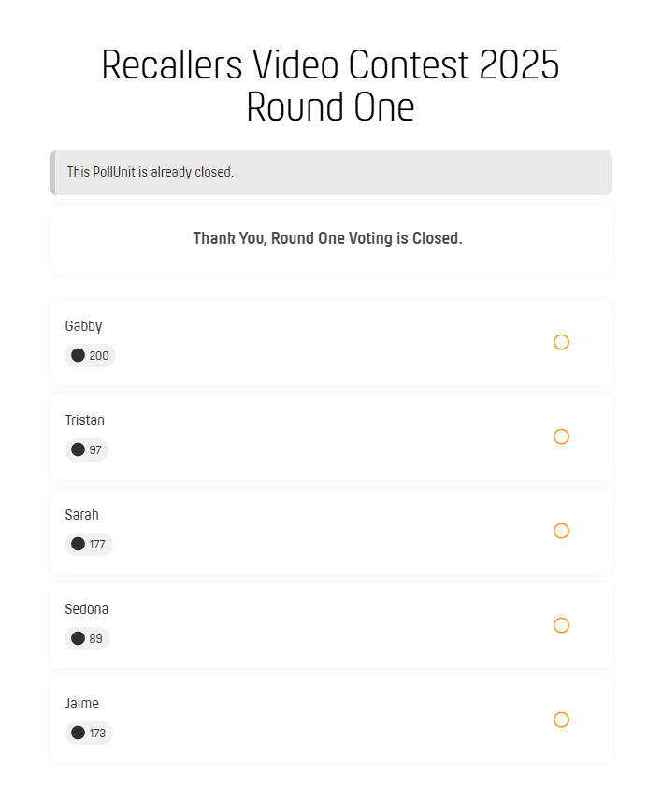This screenshot has height=812, width=662.
Task: Click the dot icon on Sedona's vote badge
Action: click(78, 638)
